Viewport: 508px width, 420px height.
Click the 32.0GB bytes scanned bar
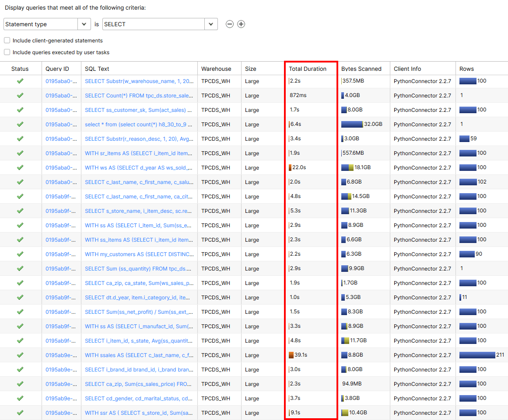352,124
